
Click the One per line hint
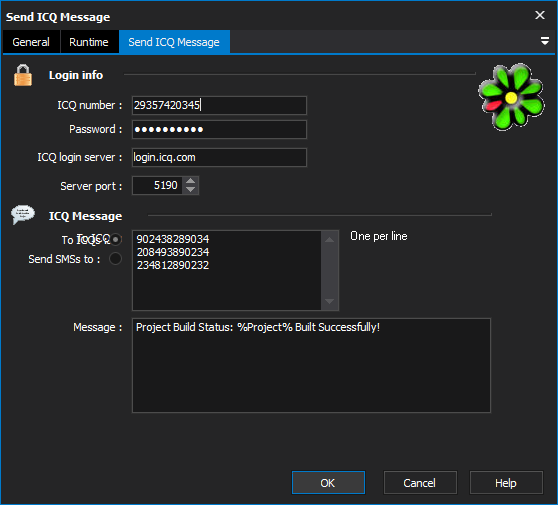click(379, 236)
